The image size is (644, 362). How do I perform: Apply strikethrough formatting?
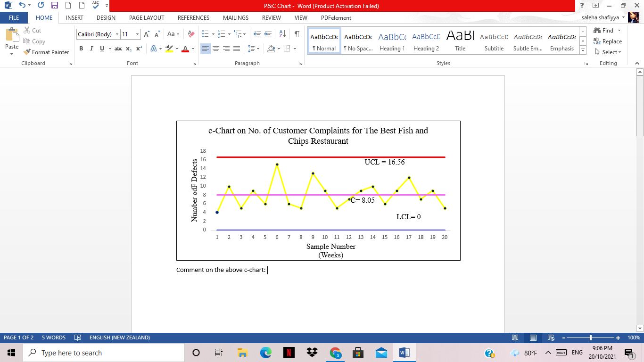tap(118, 49)
